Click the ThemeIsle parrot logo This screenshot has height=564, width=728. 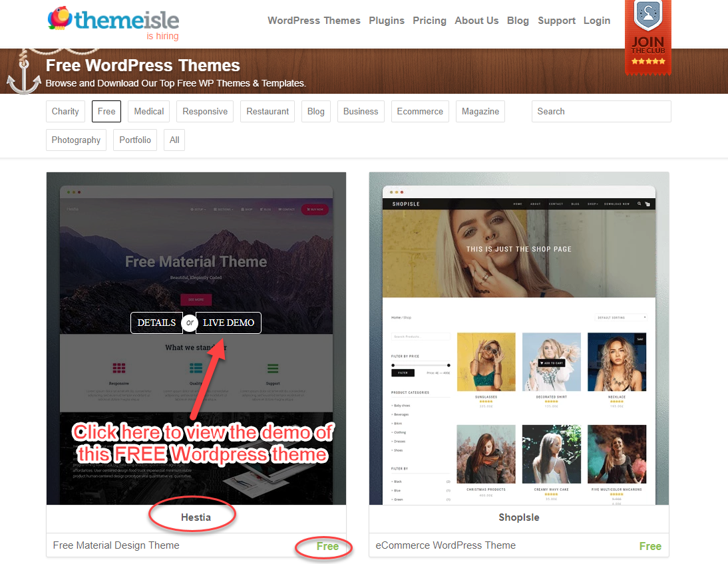(x=113, y=19)
